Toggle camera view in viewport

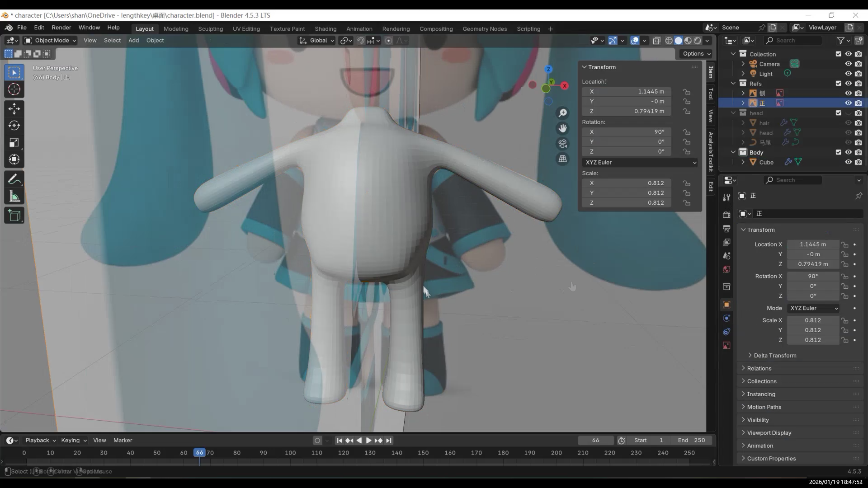[562, 144]
